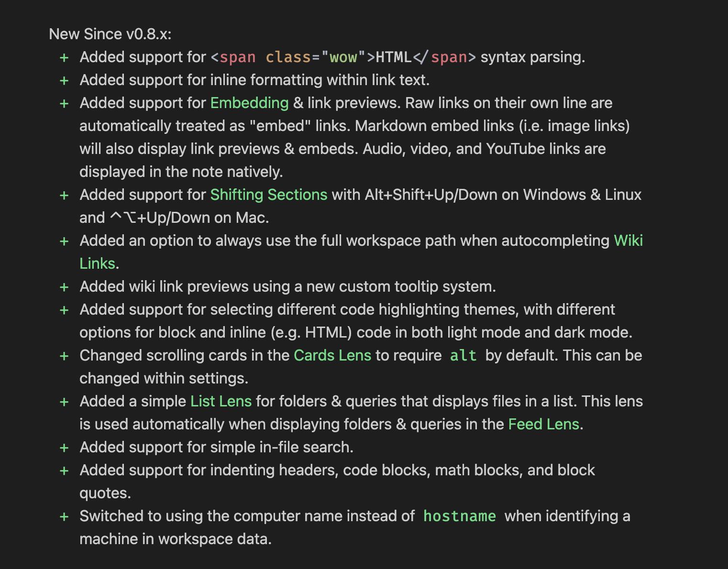This screenshot has width=728, height=569.
Task: Open the Embedding link
Action: click(249, 103)
